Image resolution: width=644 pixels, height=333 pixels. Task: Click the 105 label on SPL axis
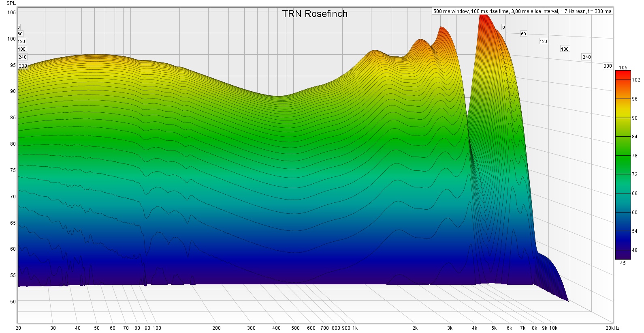pos(11,13)
